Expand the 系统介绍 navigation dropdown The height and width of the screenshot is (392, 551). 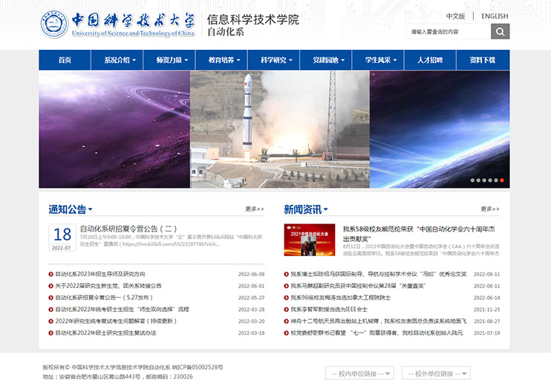(120, 60)
